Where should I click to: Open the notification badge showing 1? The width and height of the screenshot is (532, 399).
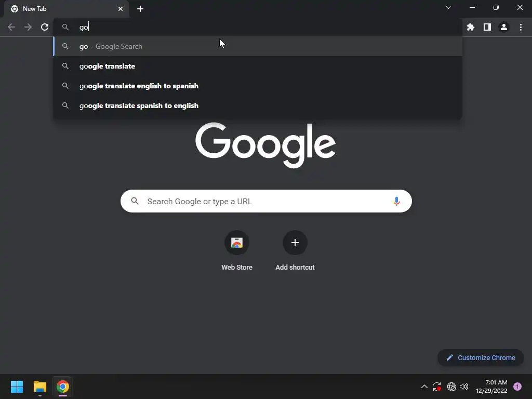coord(517,387)
